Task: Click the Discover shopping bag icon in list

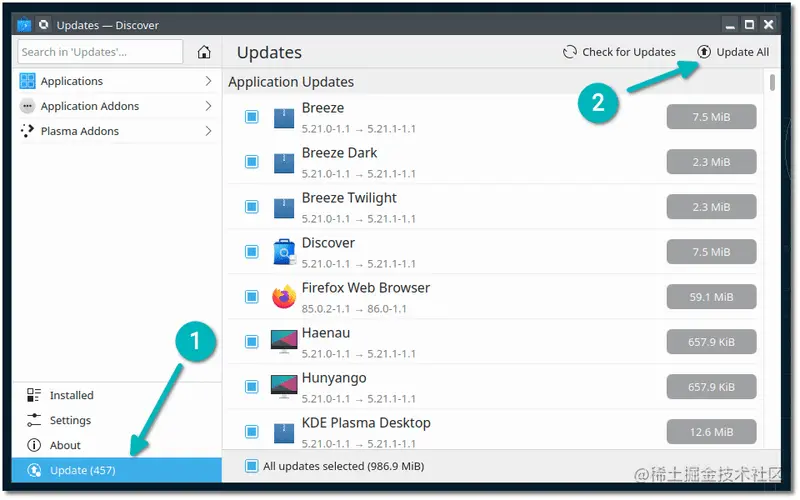Action: click(284, 252)
